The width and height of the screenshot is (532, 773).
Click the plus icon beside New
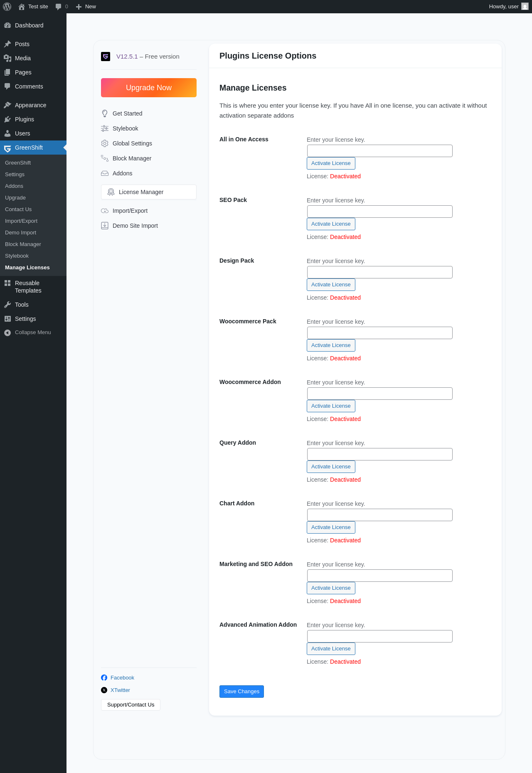coord(79,7)
